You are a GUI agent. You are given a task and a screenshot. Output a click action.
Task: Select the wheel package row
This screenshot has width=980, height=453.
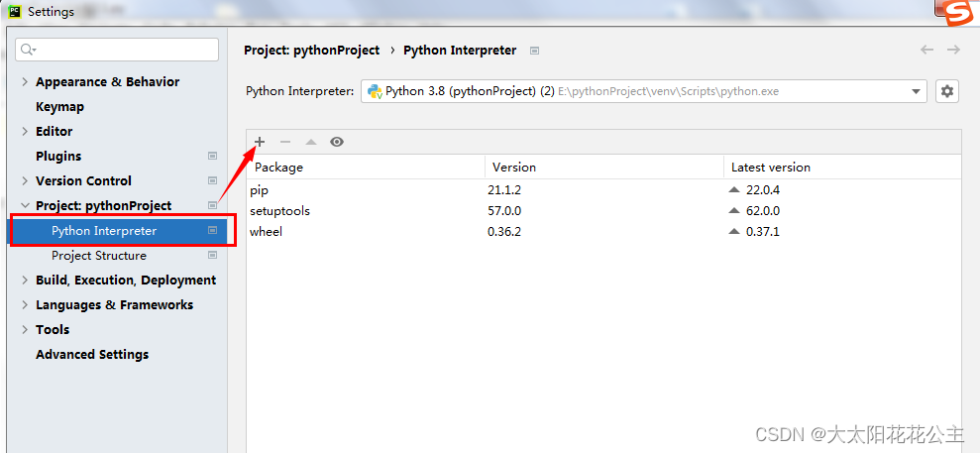(603, 232)
